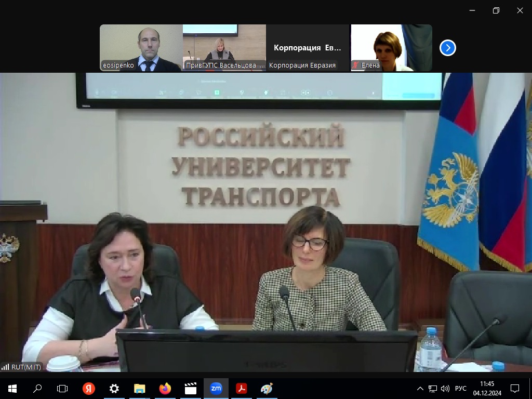Select the eosipenko participant video thumbnail
This screenshot has height=399, width=532.
click(141, 47)
